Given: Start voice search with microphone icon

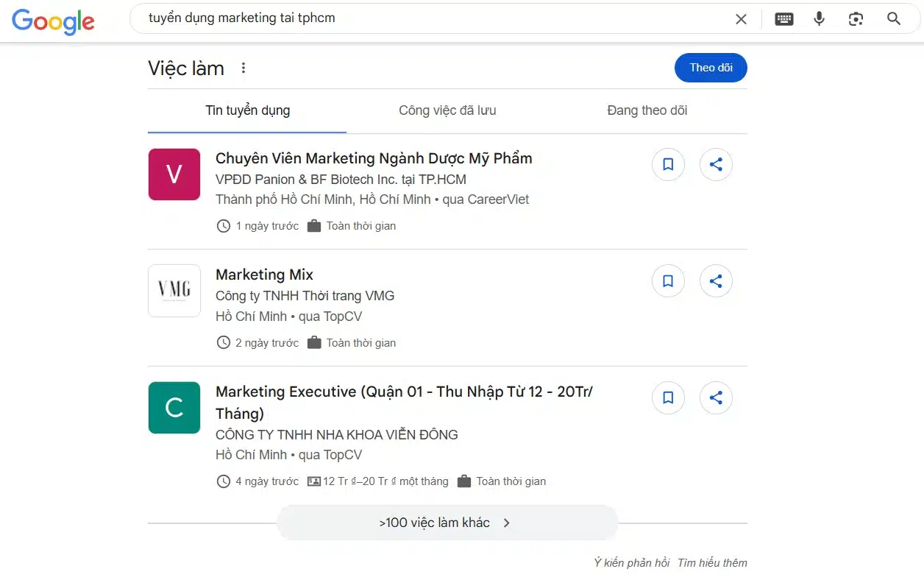Looking at the screenshot, I should (x=819, y=19).
